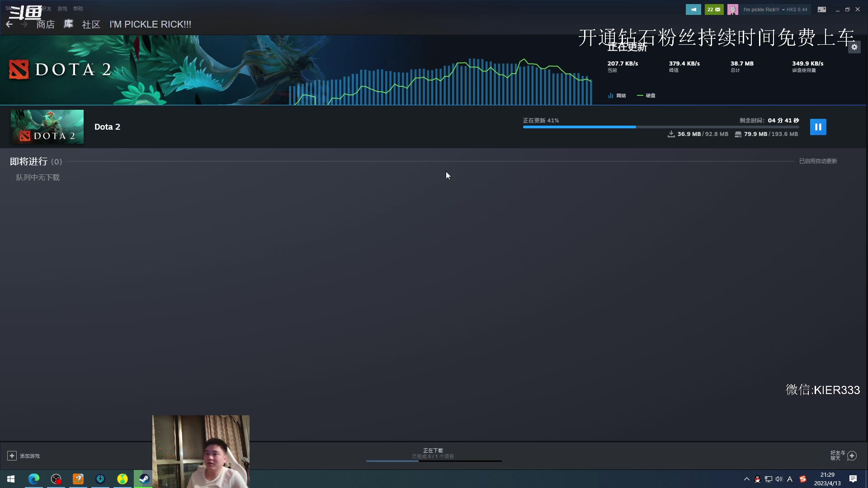The width and height of the screenshot is (868, 488).
Task: Click the bottom download progress bar
Action: point(434,460)
